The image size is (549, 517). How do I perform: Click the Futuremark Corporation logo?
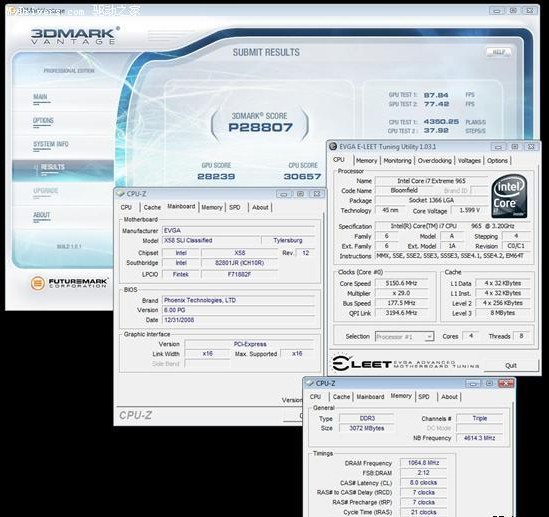(x=69, y=283)
